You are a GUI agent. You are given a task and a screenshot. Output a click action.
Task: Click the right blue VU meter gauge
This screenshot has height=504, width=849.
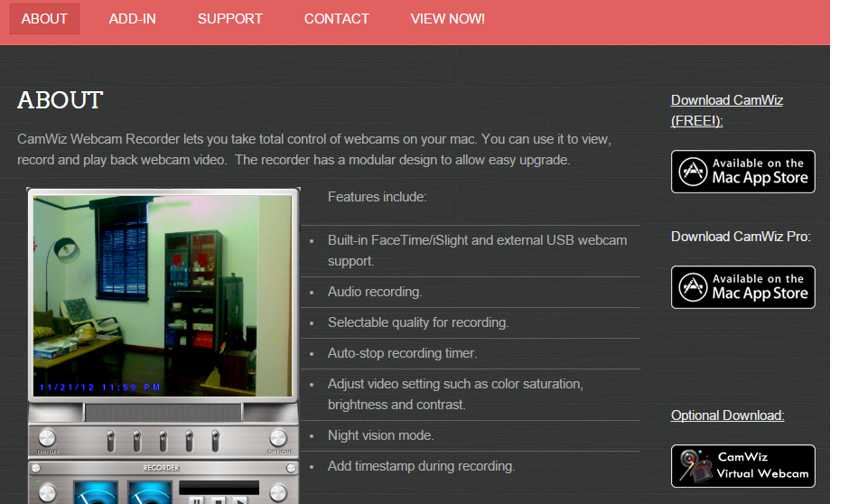click(x=150, y=493)
